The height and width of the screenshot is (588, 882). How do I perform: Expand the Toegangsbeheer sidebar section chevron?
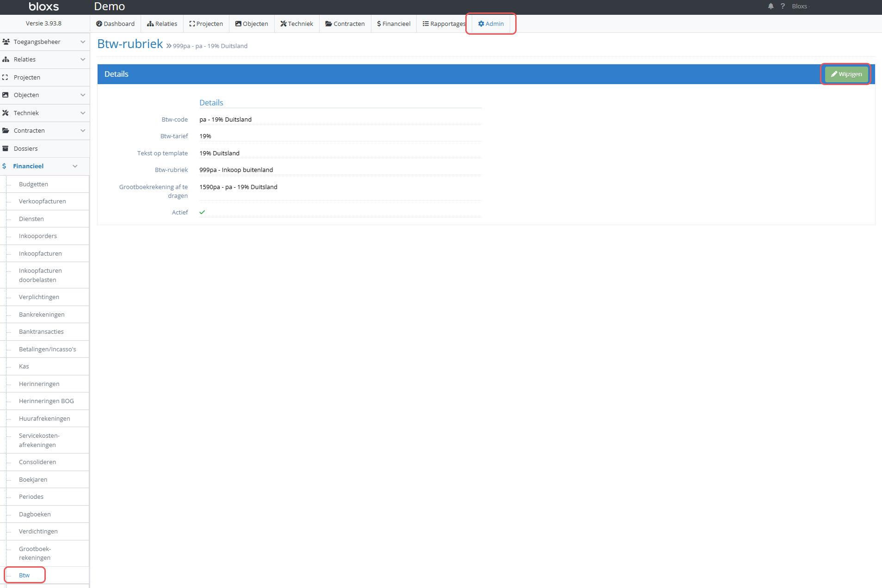click(x=83, y=42)
